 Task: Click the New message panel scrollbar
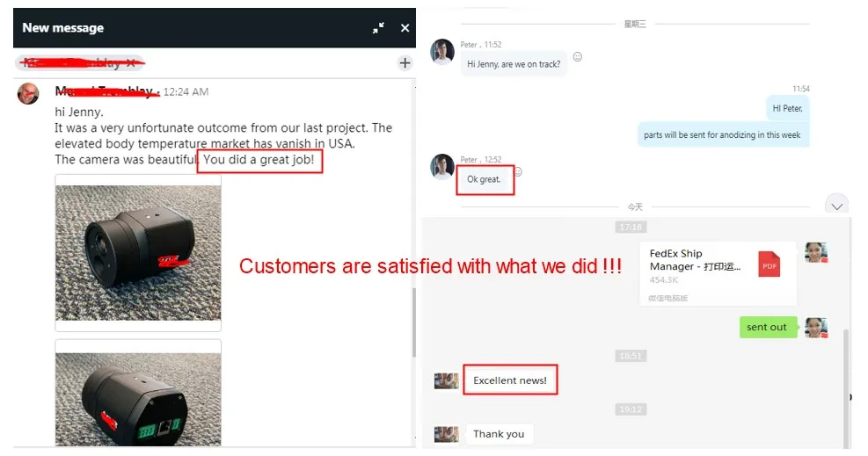coord(413,322)
